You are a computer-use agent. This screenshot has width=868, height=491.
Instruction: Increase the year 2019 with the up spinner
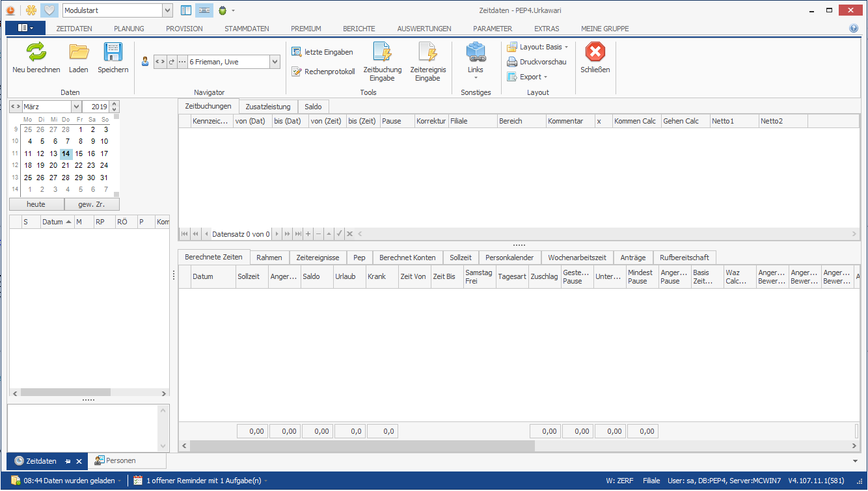pyautogui.click(x=115, y=104)
